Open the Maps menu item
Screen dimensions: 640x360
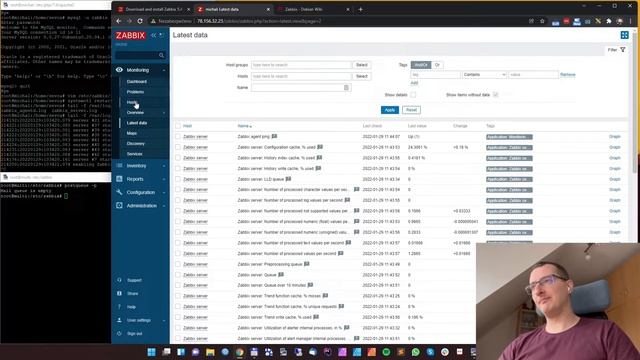(x=131, y=133)
